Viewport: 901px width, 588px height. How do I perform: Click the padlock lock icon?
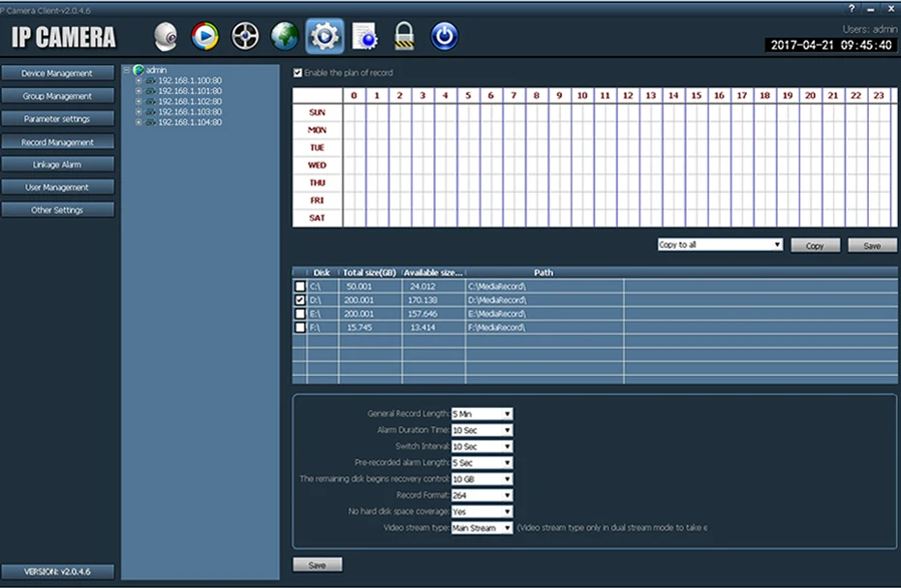point(404,36)
